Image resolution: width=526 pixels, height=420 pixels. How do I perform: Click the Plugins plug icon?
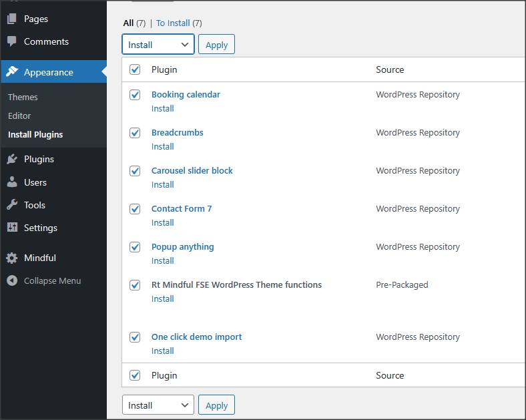pos(12,159)
